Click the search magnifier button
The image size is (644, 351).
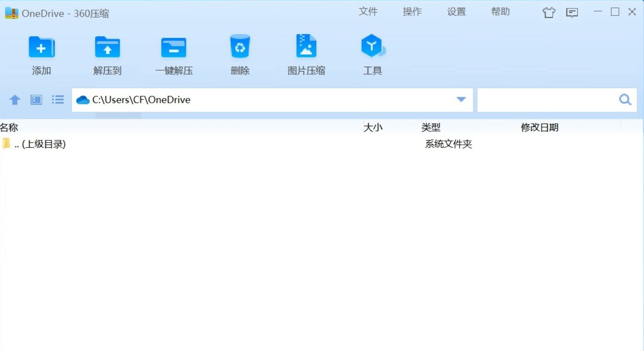(x=625, y=100)
